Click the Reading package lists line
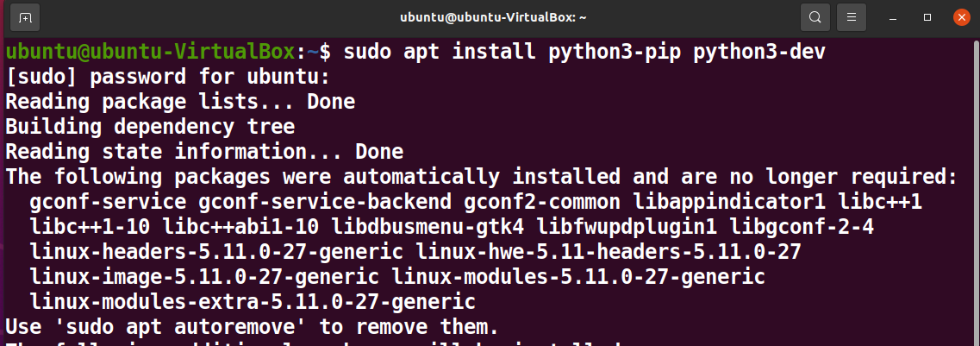Viewport: 980px width, 346px height. click(180, 102)
